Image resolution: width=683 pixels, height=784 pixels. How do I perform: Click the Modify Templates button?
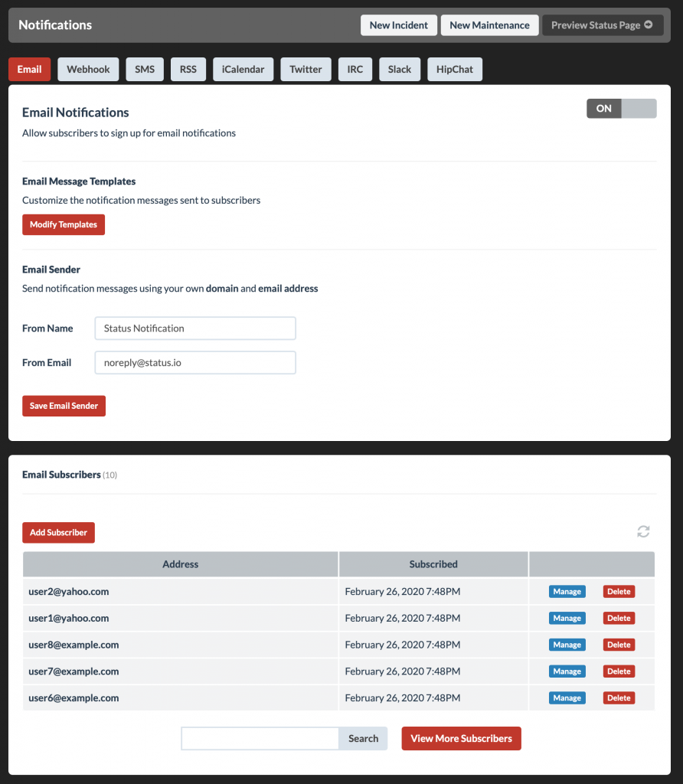point(64,224)
